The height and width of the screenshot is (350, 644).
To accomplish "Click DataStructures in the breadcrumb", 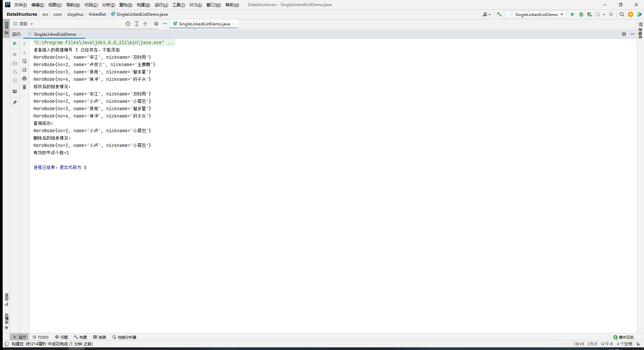I will click(x=22, y=14).
